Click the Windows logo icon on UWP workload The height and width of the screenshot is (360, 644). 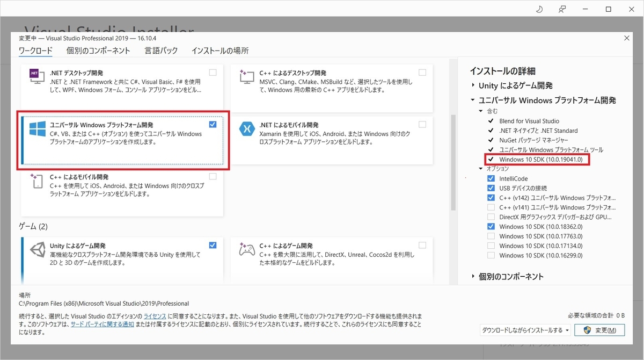(37, 129)
